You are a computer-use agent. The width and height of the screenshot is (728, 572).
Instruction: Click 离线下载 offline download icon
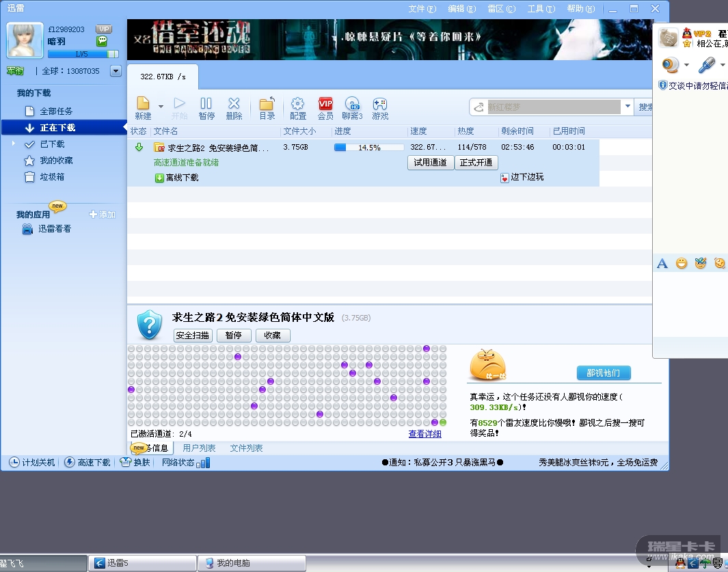[x=159, y=178]
